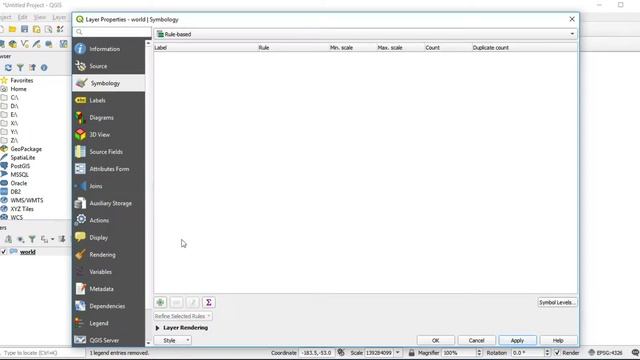Click XYZ Tiles in the Browser panel
The width and height of the screenshot is (640, 360).
tap(22, 209)
